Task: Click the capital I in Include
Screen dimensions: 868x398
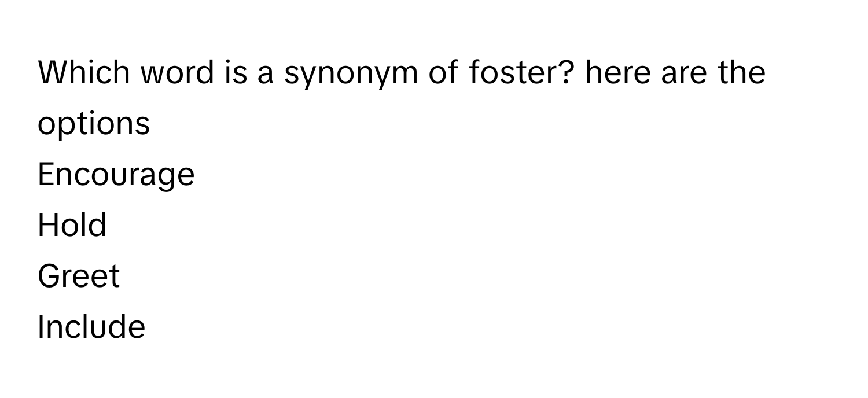Action: point(41,327)
